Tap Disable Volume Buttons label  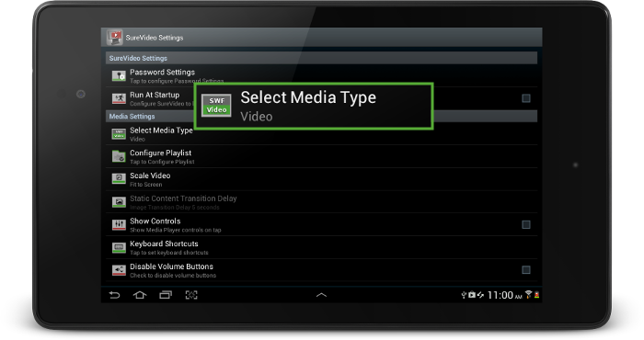tap(172, 266)
